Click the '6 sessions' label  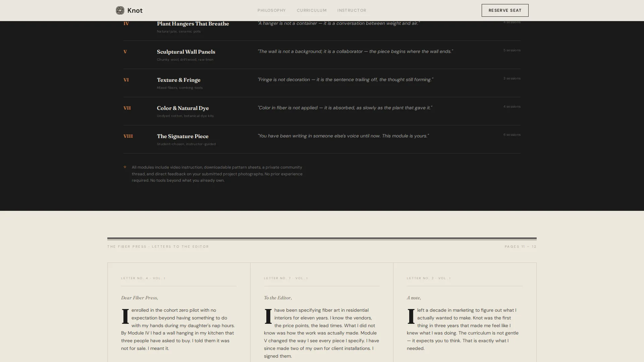click(512, 135)
